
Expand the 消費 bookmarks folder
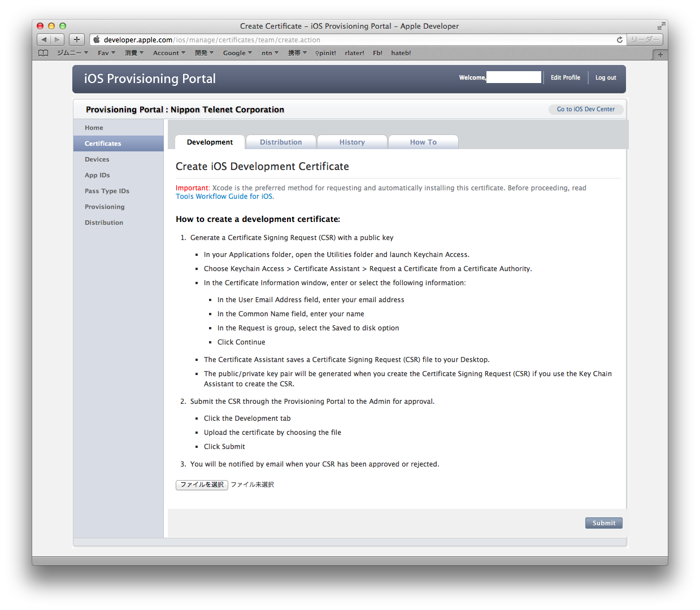coord(134,53)
